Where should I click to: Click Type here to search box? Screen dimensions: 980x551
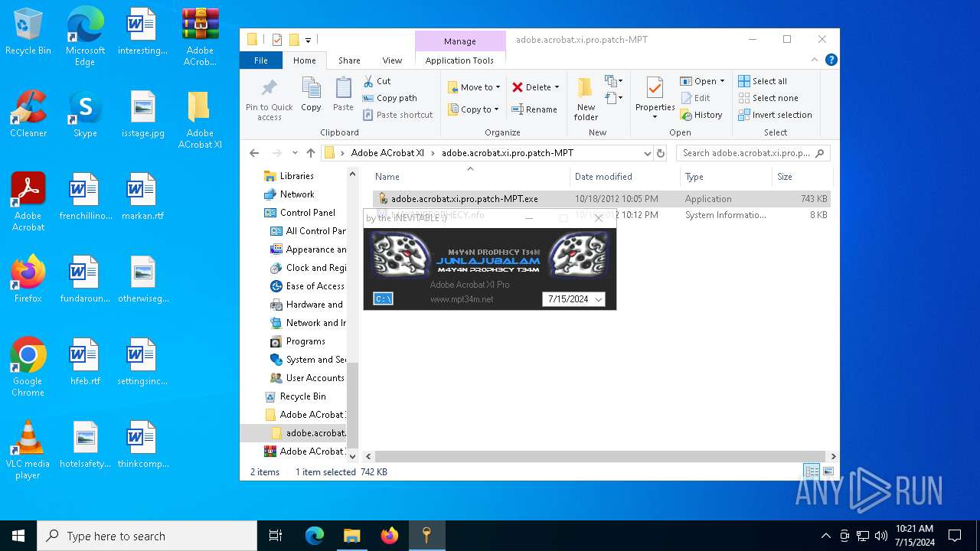147,536
